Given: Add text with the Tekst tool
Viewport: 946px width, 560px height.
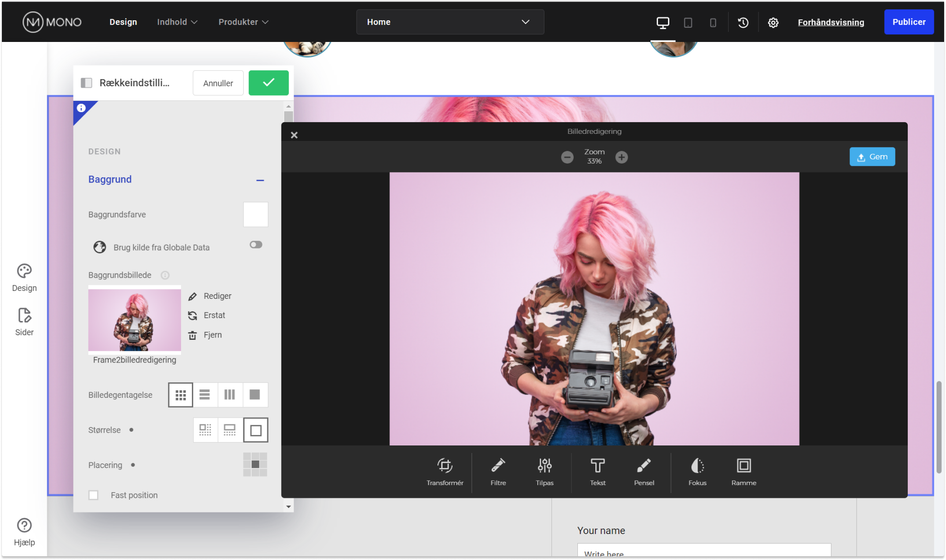Looking at the screenshot, I should [597, 471].
